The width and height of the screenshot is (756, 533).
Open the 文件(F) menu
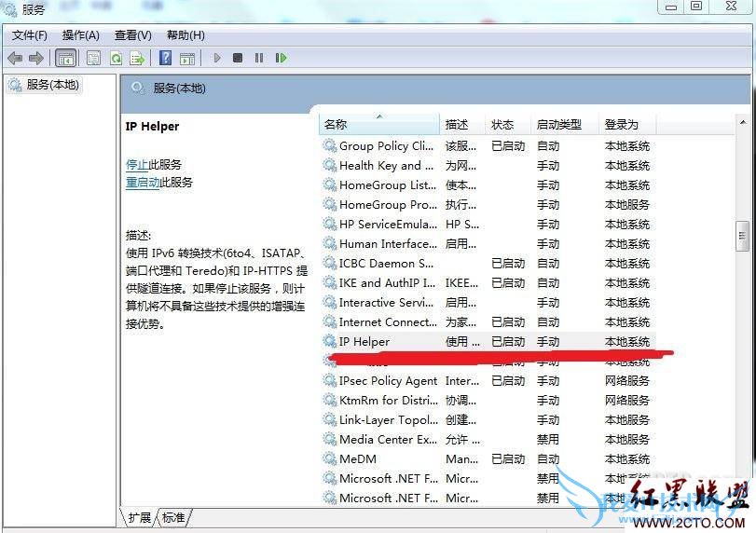click(30, 35)
